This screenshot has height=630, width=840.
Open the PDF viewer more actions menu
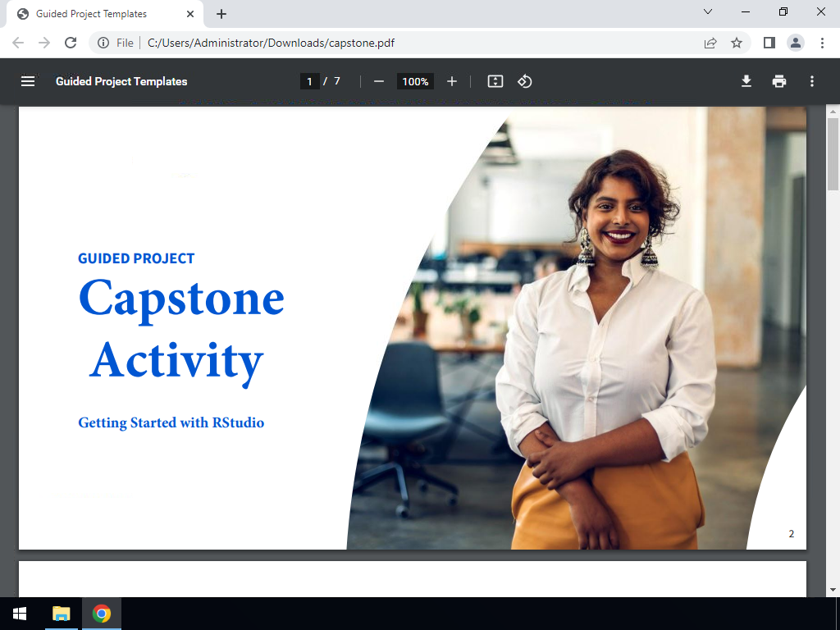click(811, 81)
